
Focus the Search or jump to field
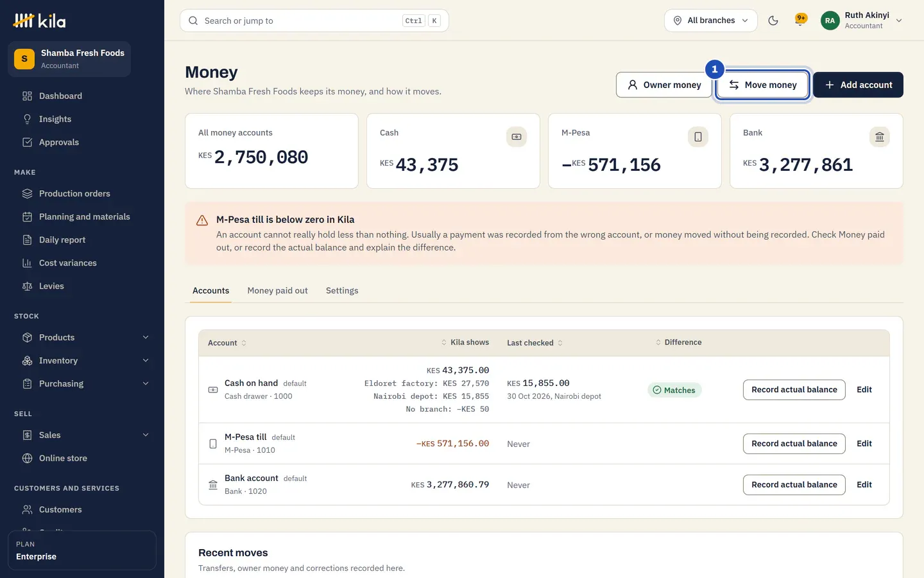click(x=314, y=21)
